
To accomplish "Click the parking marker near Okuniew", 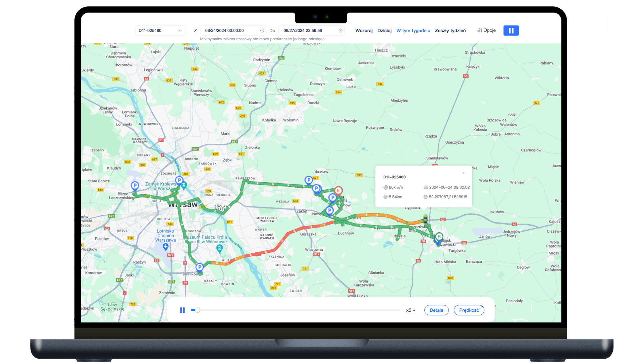I will click(x=309, y=180).
